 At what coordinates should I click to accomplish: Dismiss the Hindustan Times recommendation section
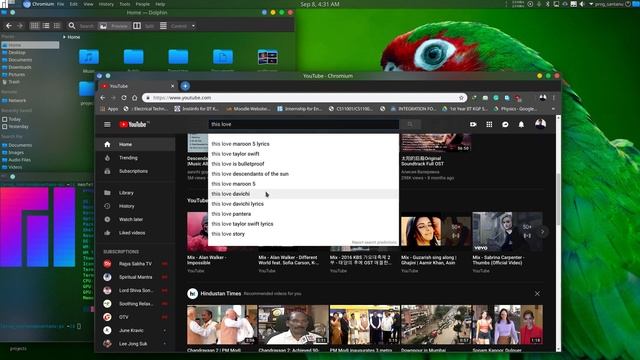coord(537,294)
